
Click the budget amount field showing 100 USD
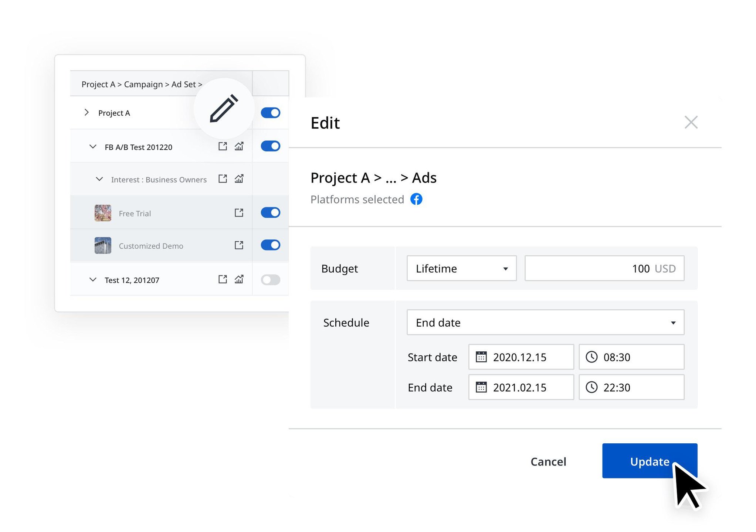(604, 269)
